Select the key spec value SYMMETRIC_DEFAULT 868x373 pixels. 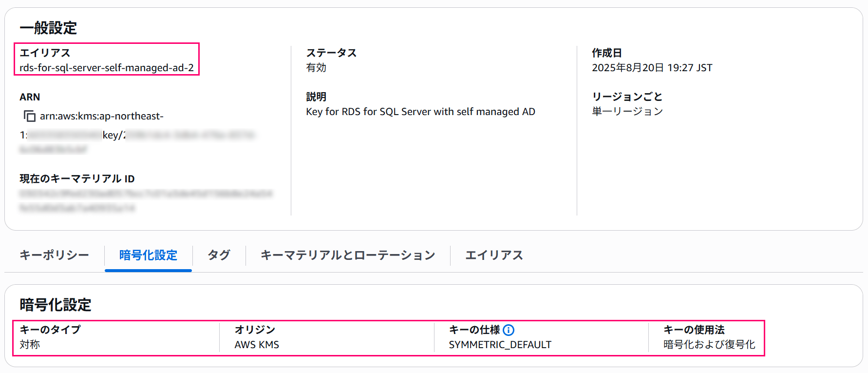(x=500, y=345)
